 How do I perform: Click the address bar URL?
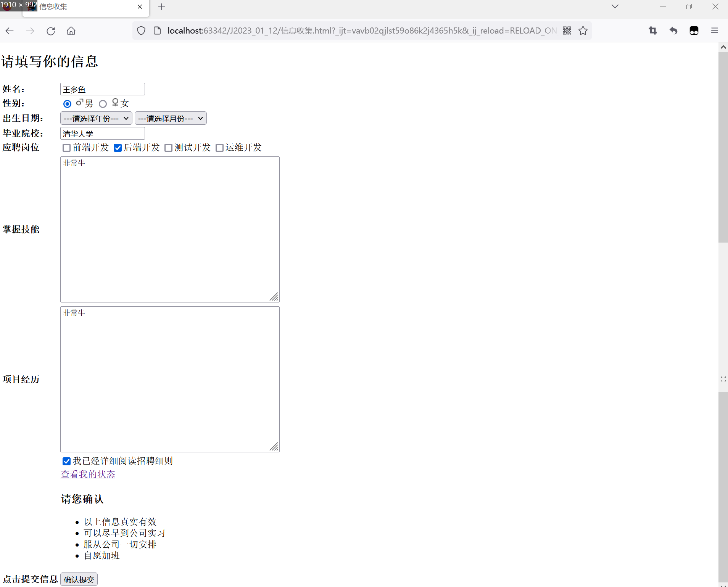coord(362,31)
